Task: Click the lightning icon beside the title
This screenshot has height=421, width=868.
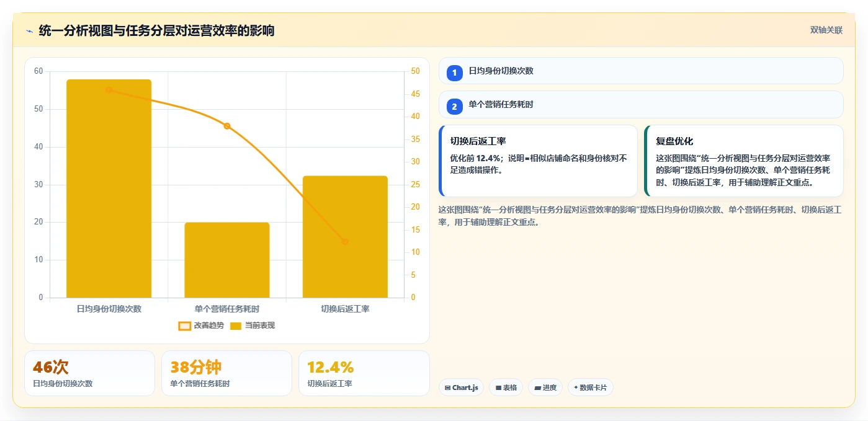Action: [29, 31]
